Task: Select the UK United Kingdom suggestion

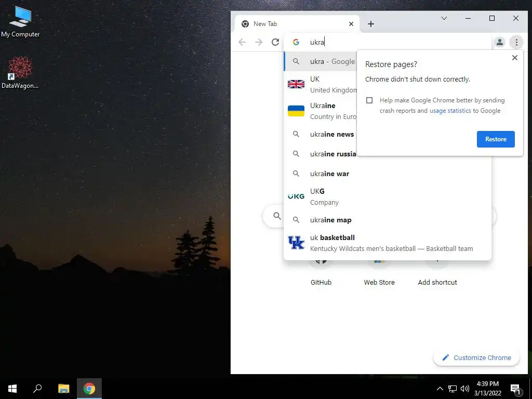Action: point(320,84)
